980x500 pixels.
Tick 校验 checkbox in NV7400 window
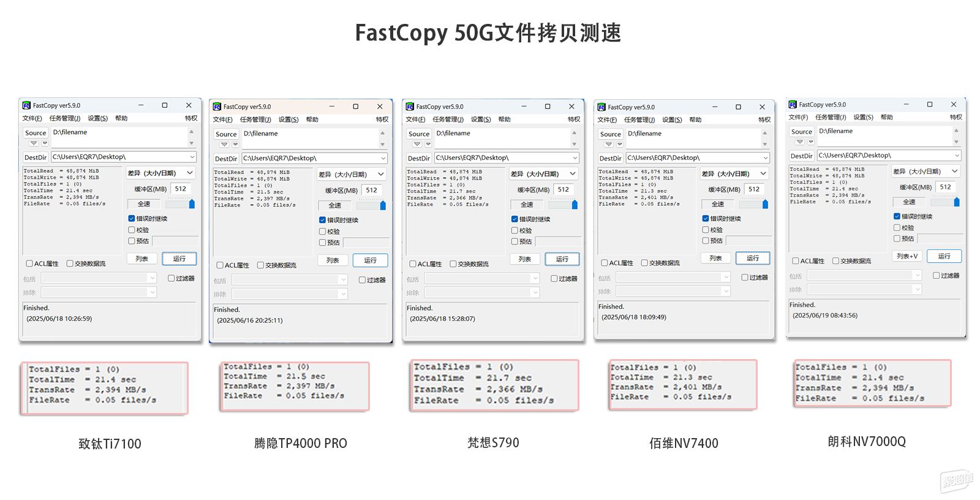click(x=706, y=230)
